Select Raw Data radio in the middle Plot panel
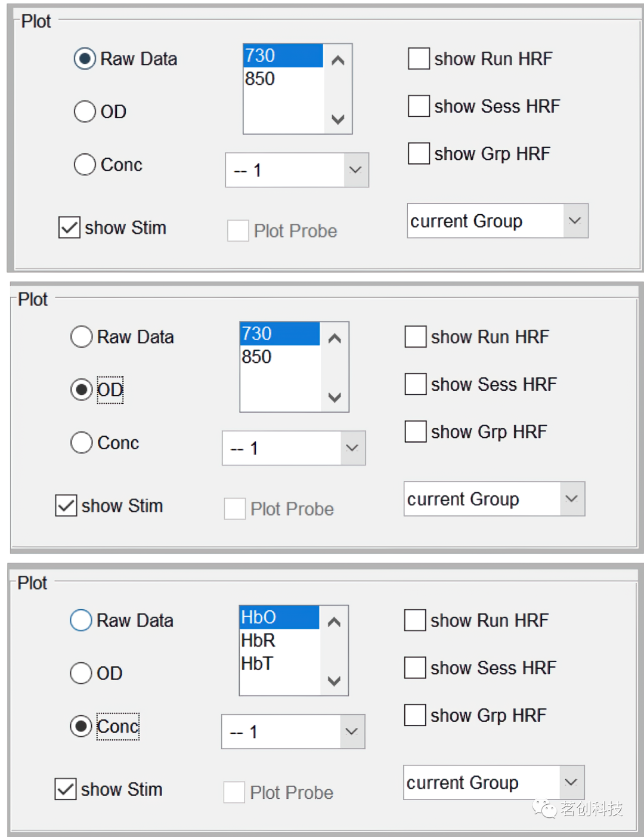This screenshot has height=837, width=644. tap(82, 337)
